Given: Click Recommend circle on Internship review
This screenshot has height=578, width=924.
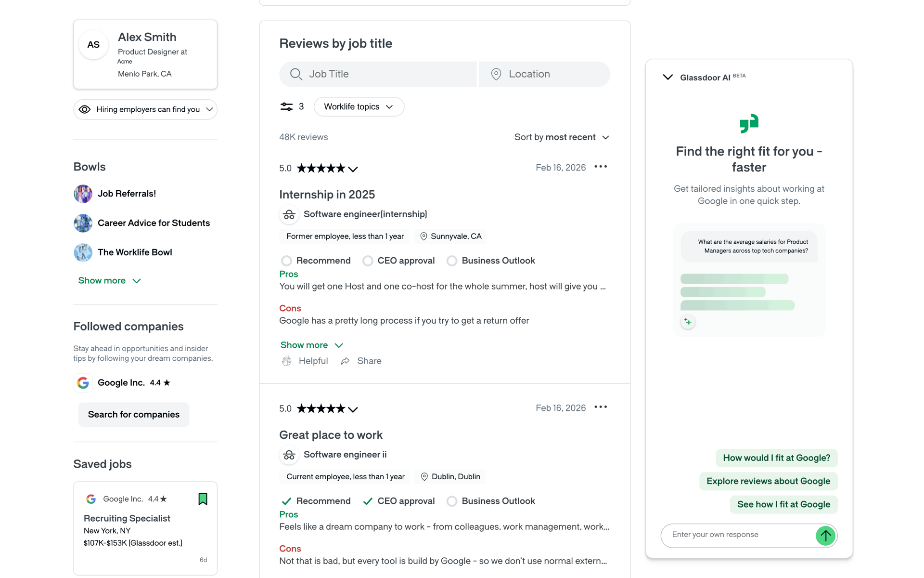Looking at the screenshot, I should pos(287,261).
